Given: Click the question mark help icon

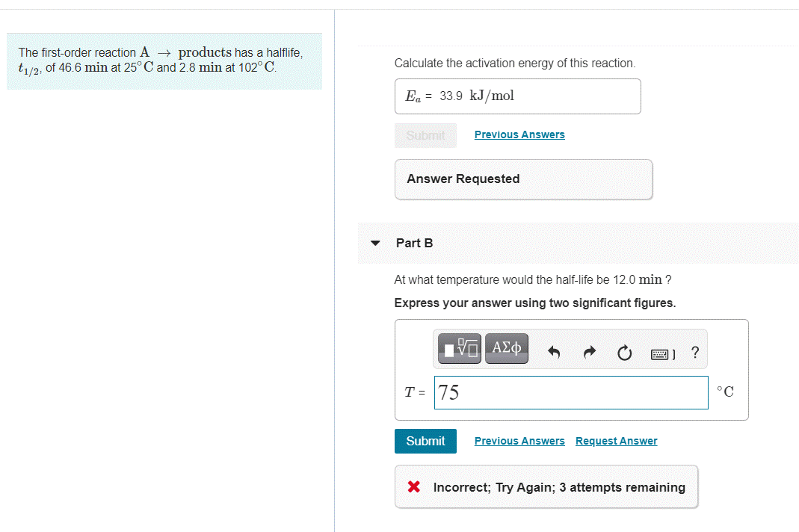Looking at the screenshot, I should tap(694, 352).
